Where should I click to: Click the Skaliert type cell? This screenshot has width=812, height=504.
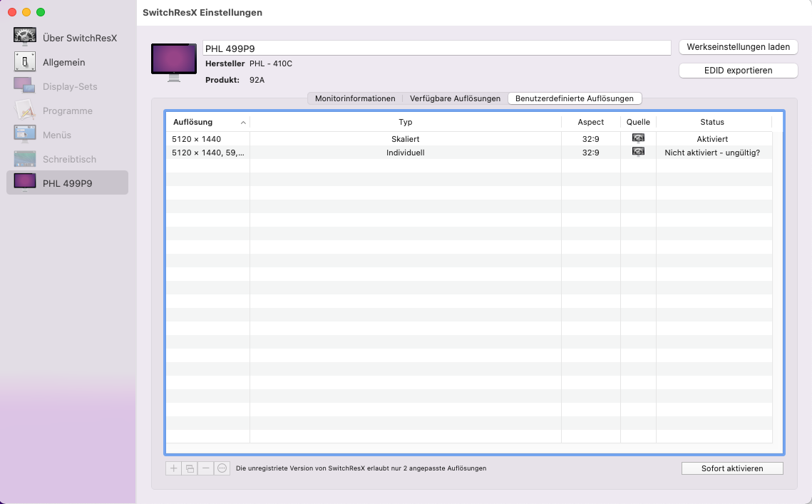[406, 139]
